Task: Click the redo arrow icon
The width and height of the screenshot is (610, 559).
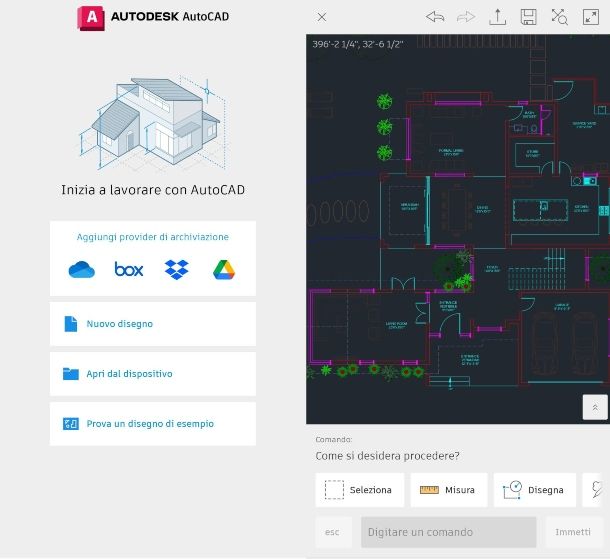Action: point(466,17)
